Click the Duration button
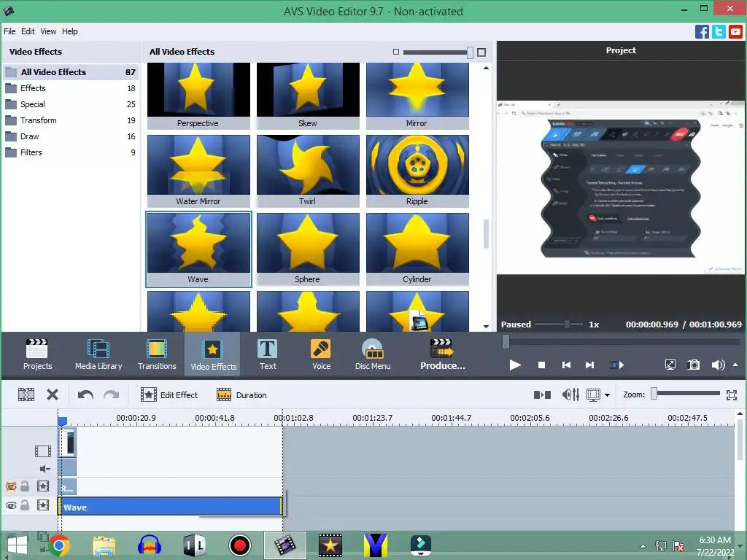The height and width of the screenshot is (560, 747). pos(241,394)
